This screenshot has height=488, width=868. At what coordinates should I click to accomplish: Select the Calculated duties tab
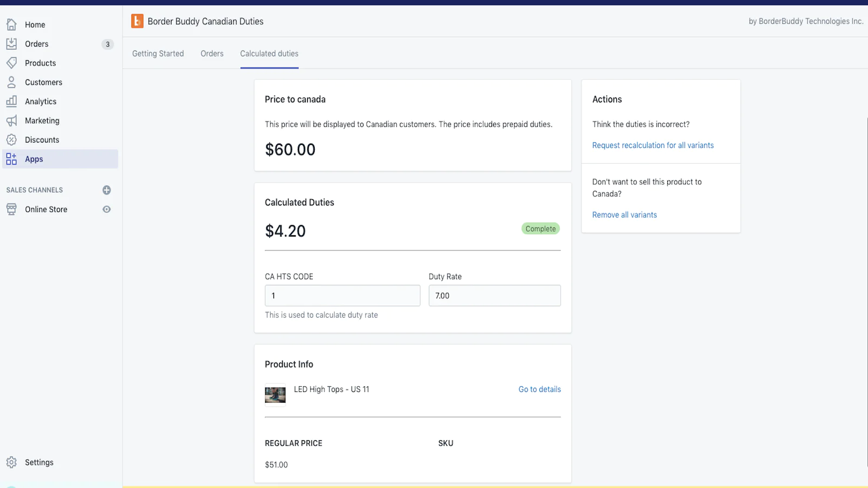[269, 54]
